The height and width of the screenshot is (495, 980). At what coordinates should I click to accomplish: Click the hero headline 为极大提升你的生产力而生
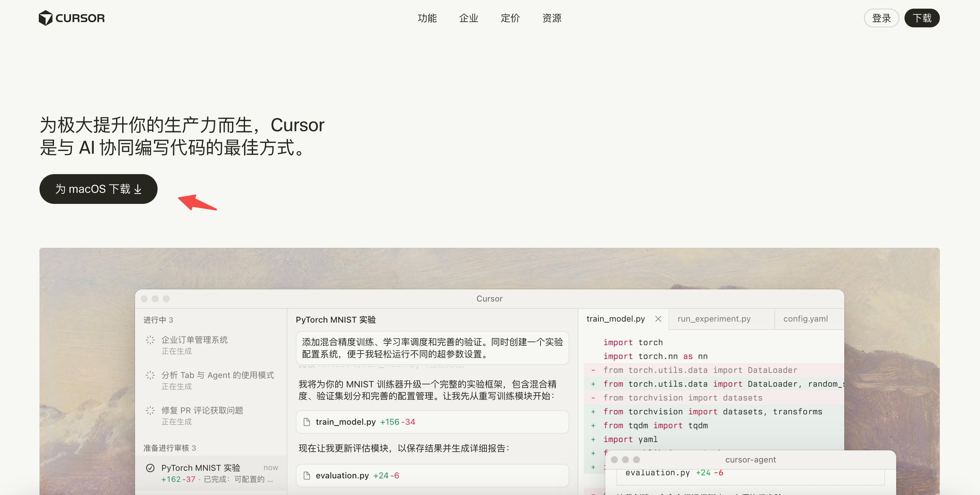pyautogui.click(x=182, y=136)
